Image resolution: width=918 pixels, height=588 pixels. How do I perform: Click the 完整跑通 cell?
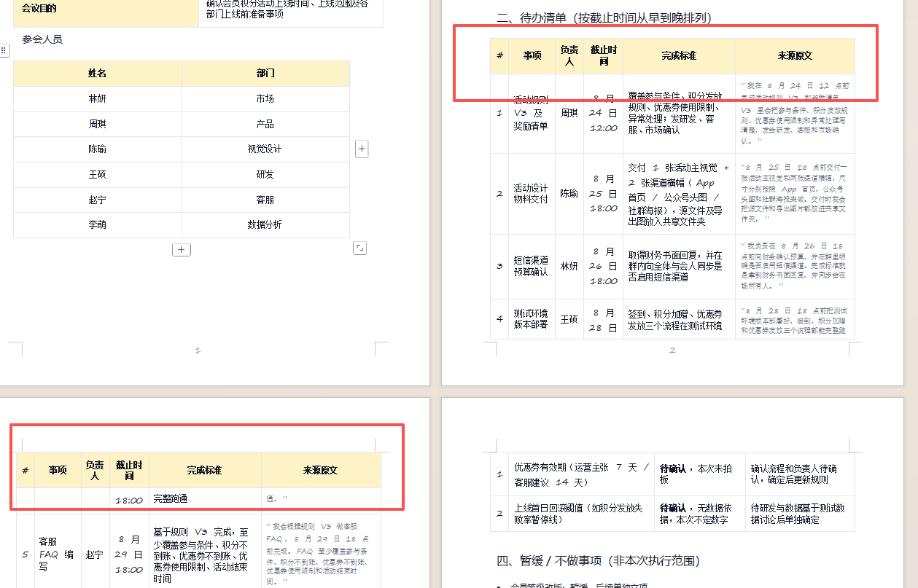[x=205, y=500]
